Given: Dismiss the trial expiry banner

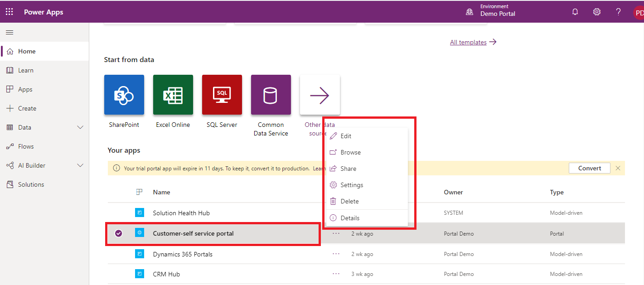Looking at the screenshot, I should 618,168.
